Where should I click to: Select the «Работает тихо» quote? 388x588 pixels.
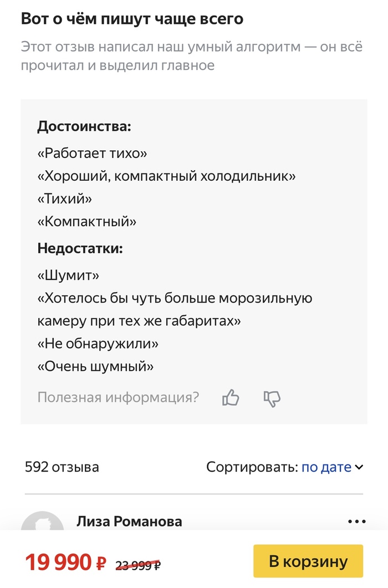(x=92, y=153)
